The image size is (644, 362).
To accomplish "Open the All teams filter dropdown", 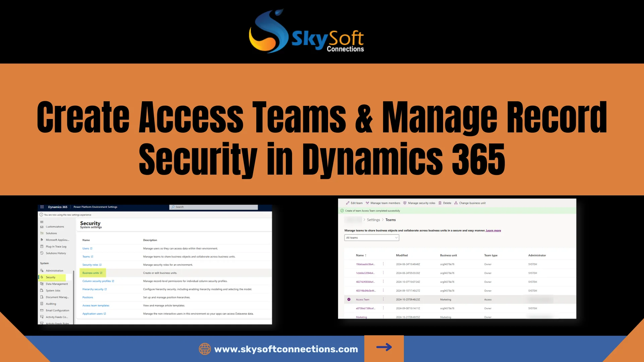I will (372, 238).
